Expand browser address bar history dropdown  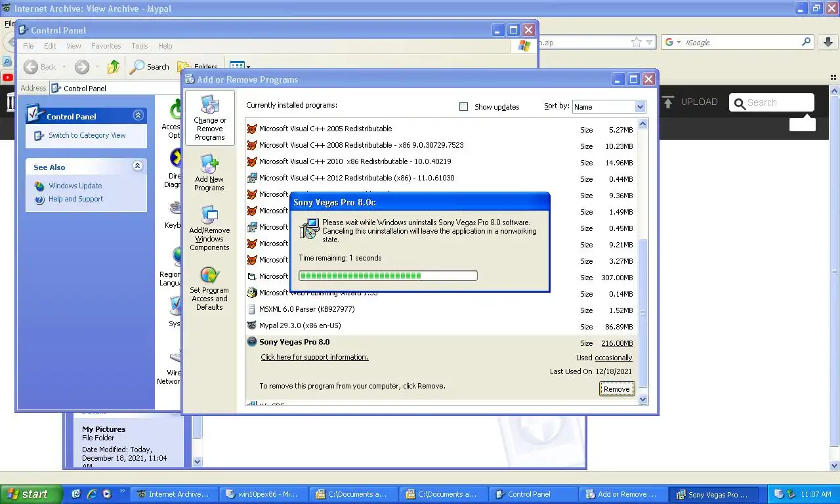[650, 42]
